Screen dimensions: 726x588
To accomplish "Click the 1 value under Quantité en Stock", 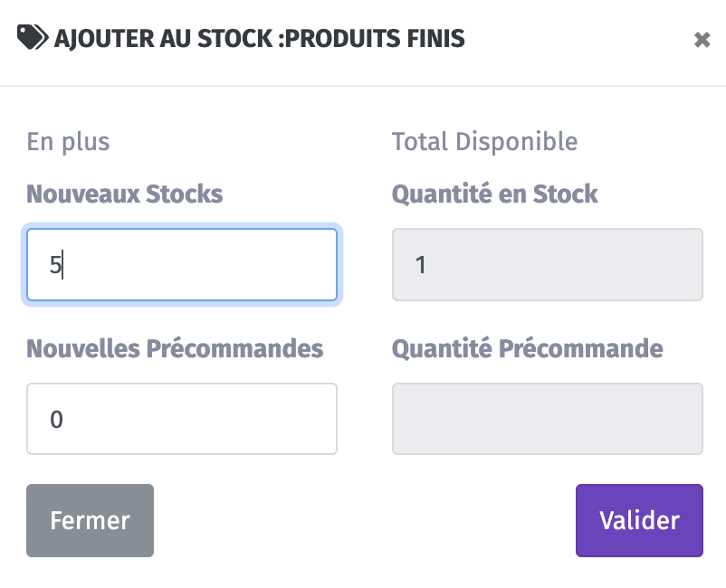I will coord(420,265).
